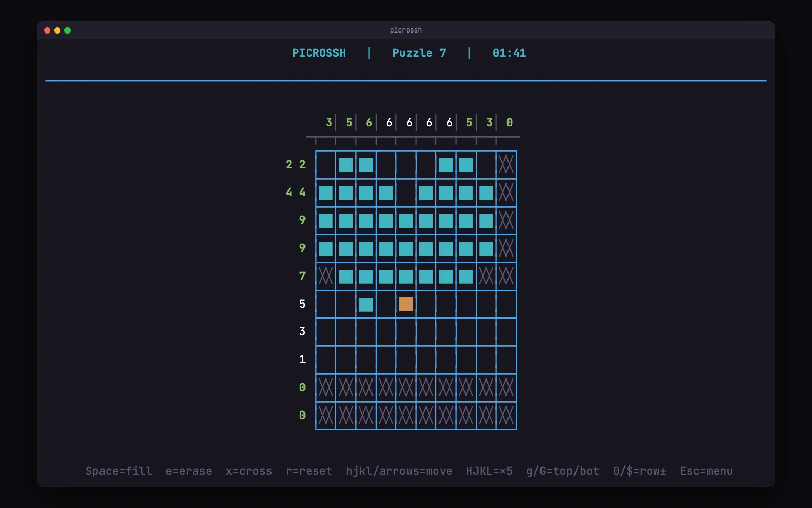Click the 'picrossh' window title
This screenshot has width=812, height=508.
(406, 30)
